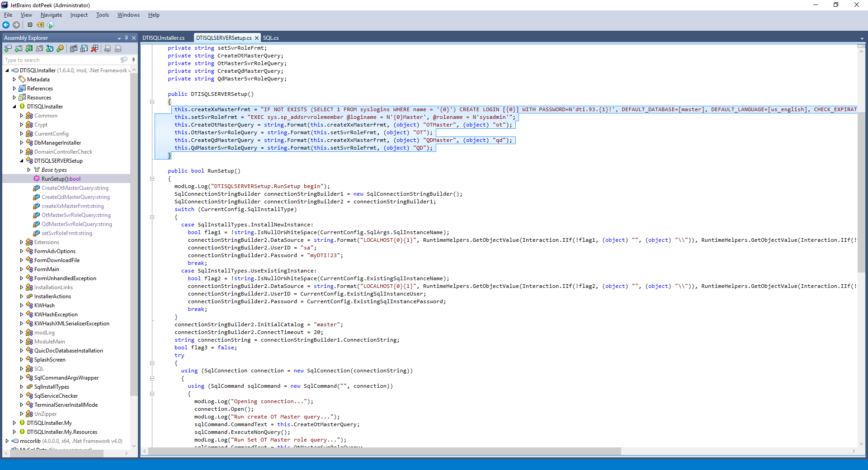Click the blue Navigate Back arrow
Viewport: 868px width, 470px height.
click(6, 25)
